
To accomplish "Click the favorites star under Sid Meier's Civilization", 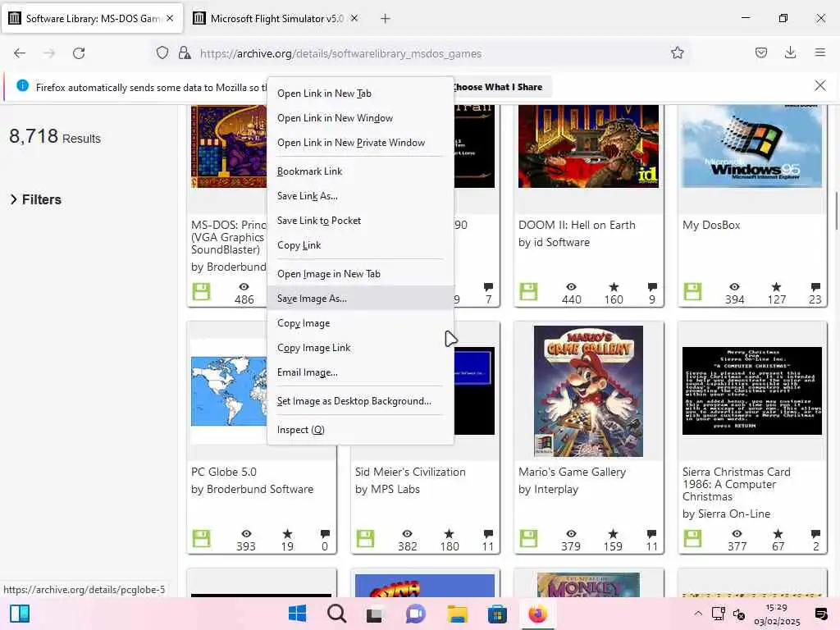I will (x=449, y=533).
